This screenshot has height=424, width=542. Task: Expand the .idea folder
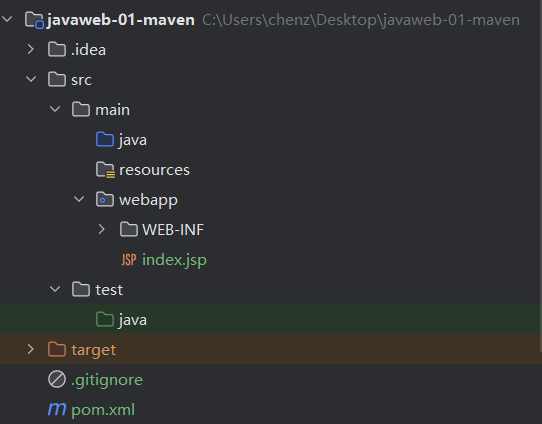click(x=31, y=49)
